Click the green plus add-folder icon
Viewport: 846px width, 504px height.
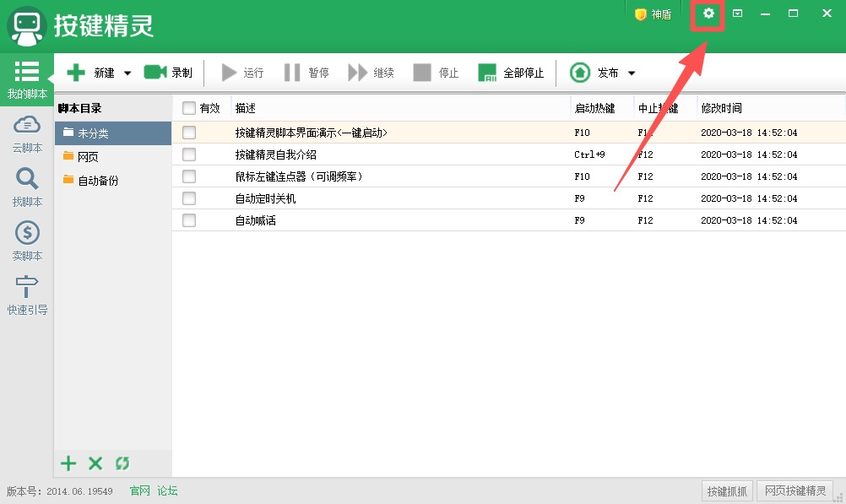click(68, 463)
